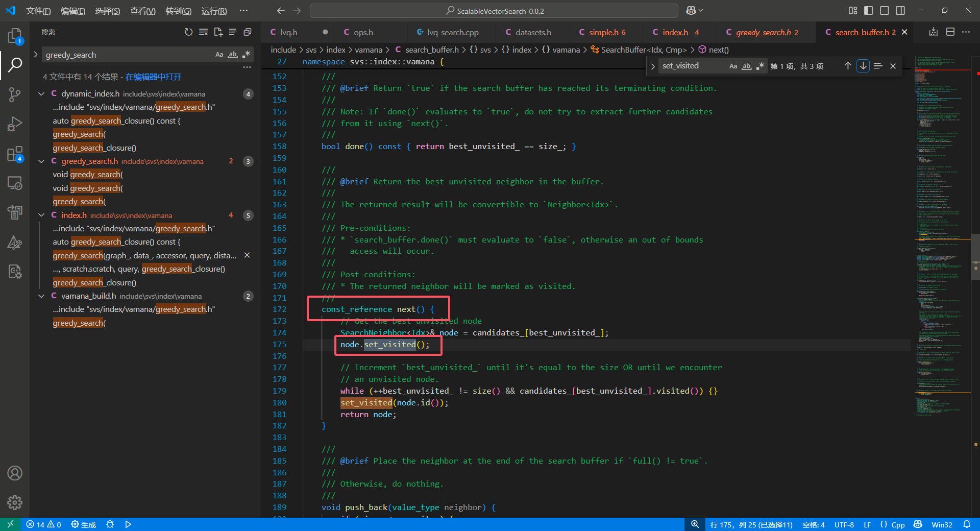Open the Accounts icon in activity bar
980x531 pixels.
pos(15,473)
